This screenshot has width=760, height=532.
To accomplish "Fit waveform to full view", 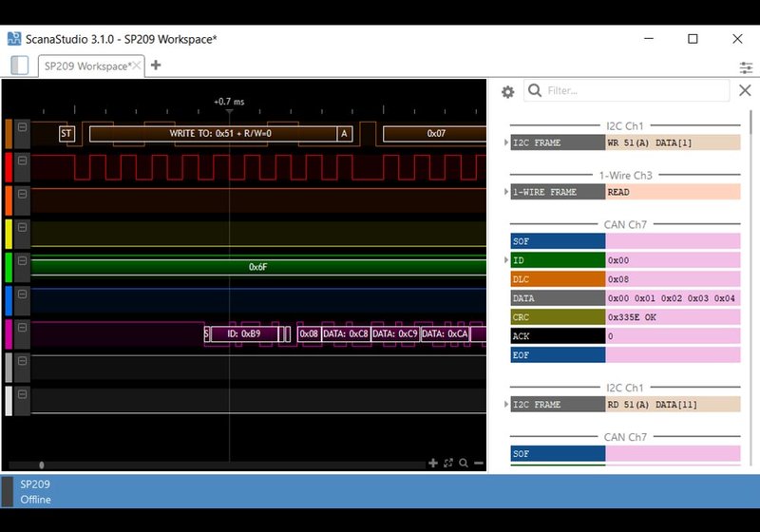I will pos(447,463).
